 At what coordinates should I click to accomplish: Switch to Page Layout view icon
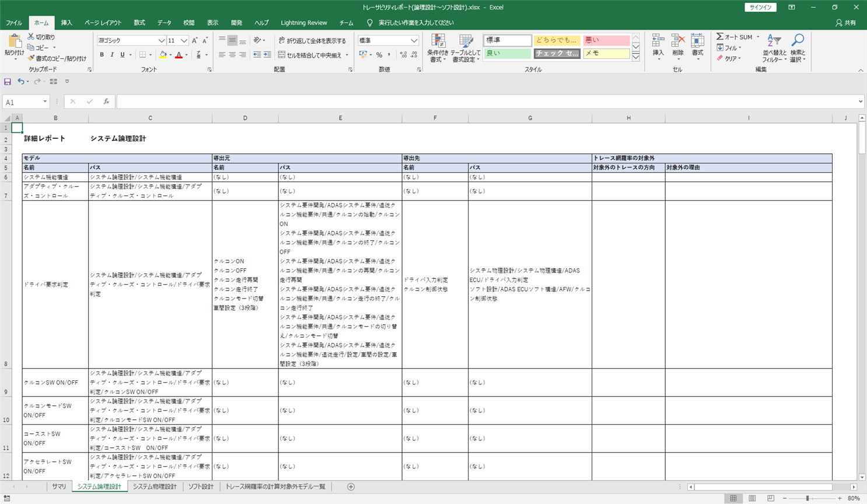coord(752,498)
